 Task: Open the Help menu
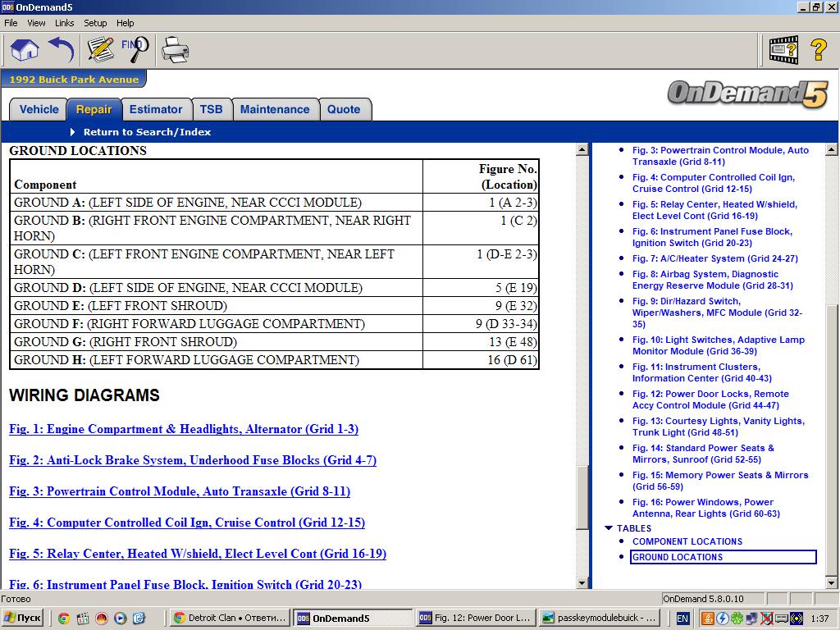[x=126, y=23]
